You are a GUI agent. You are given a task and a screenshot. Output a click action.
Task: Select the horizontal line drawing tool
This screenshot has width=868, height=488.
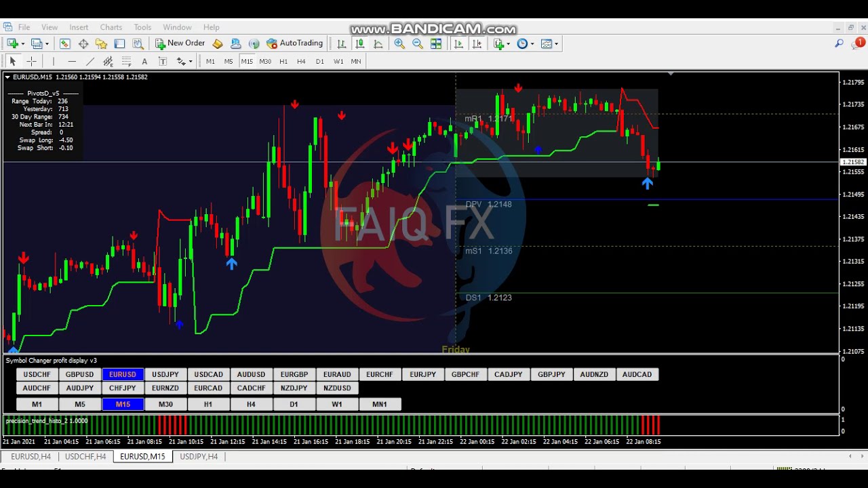click(72, 61)
